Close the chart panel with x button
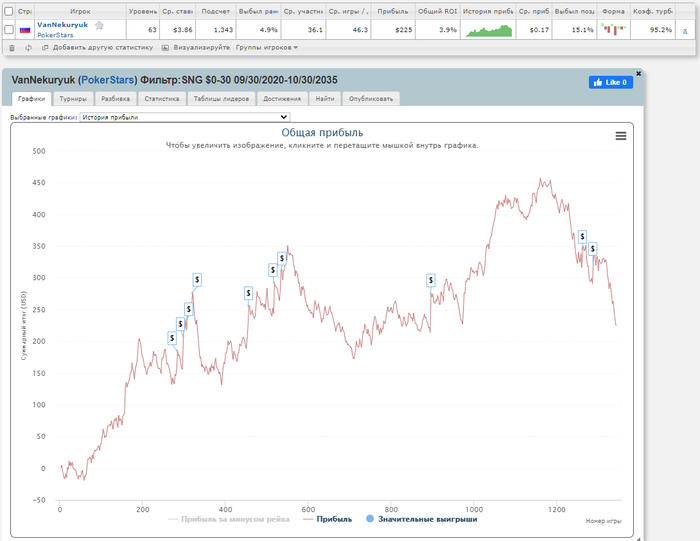The width and height of the screenshot is (700, 541). (x=638, y=73)
